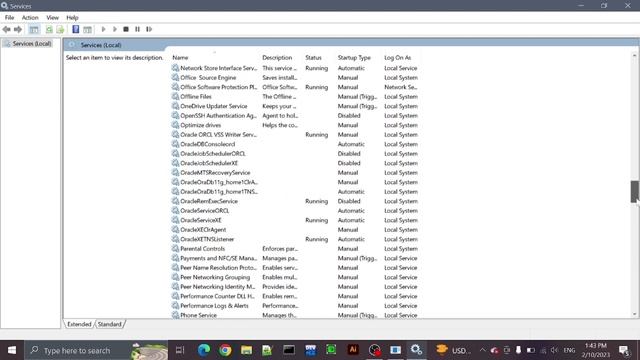
Task: Select the Office Source Engine service
Action: pos(296,78)
